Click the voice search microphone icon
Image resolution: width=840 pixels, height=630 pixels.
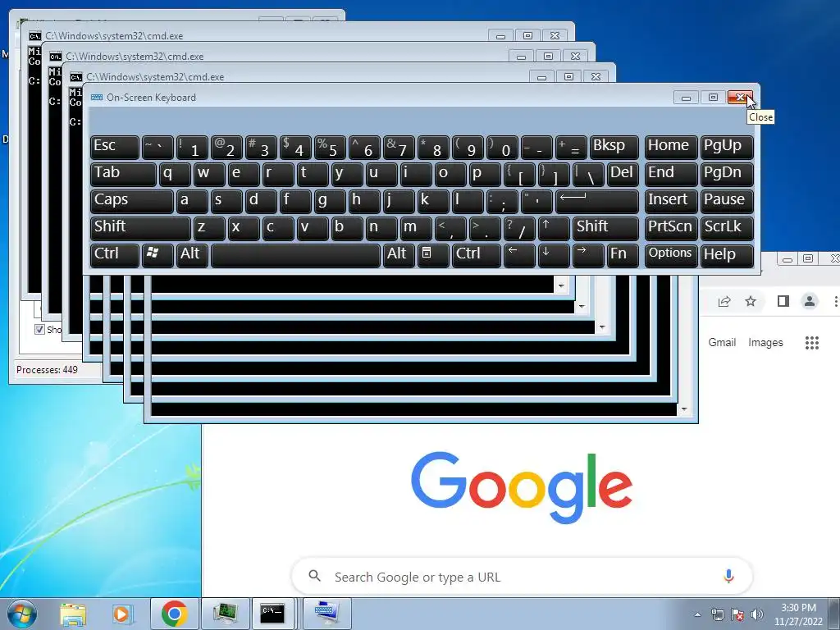728,577
